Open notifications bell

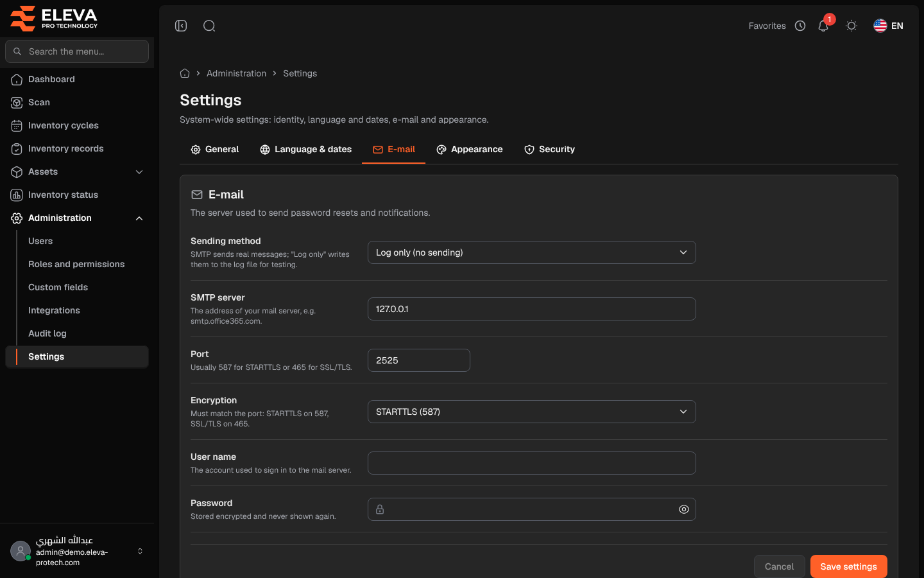823,26
